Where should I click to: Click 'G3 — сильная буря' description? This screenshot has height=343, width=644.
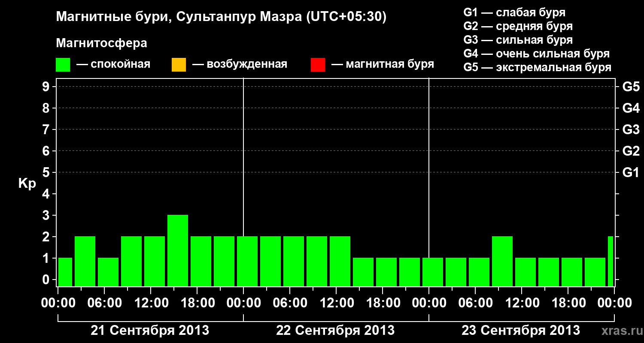(x=518, y=40)
